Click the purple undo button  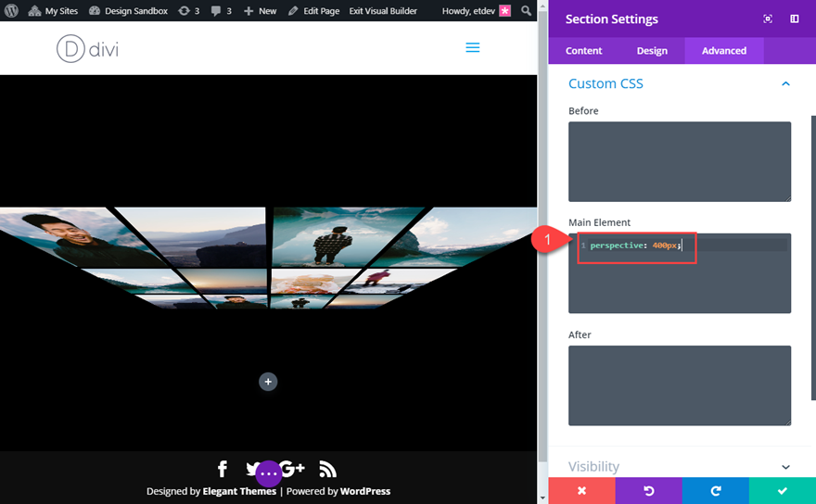pyautogui.click(x=648, y=490)
